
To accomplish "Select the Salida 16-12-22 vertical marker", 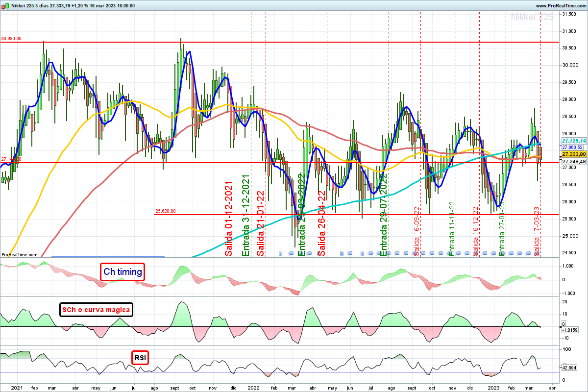I will click(475, 230).
